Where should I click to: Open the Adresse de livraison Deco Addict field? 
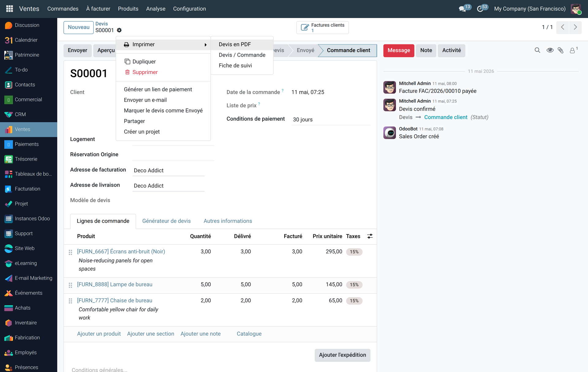click(168, 186)
